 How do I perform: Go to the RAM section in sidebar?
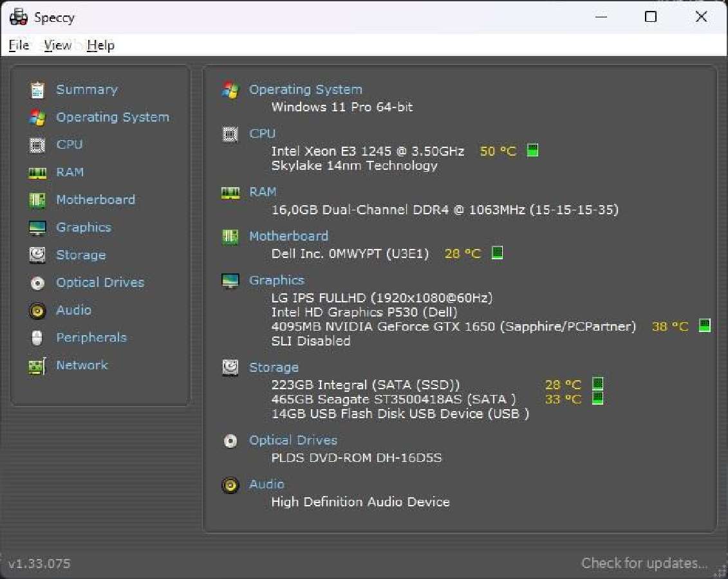70,172
